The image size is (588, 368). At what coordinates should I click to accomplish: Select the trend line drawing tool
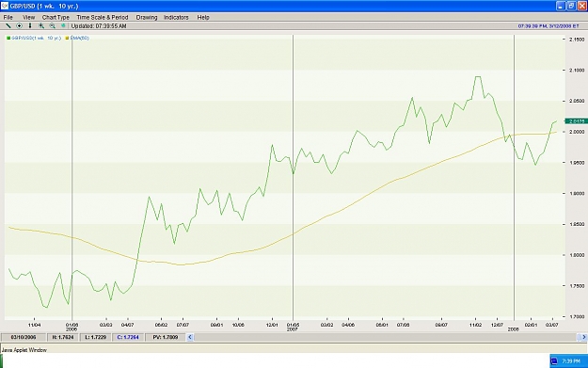point(8,26)
